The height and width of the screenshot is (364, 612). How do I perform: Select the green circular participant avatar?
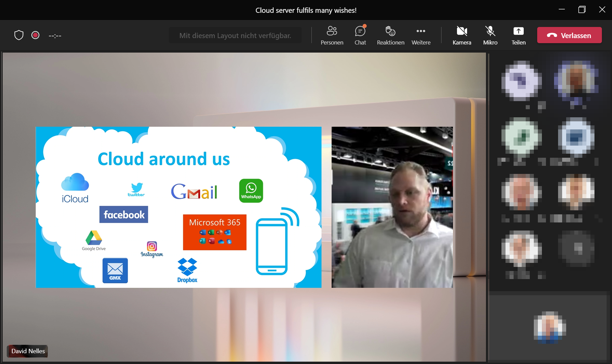pos(521,137)
